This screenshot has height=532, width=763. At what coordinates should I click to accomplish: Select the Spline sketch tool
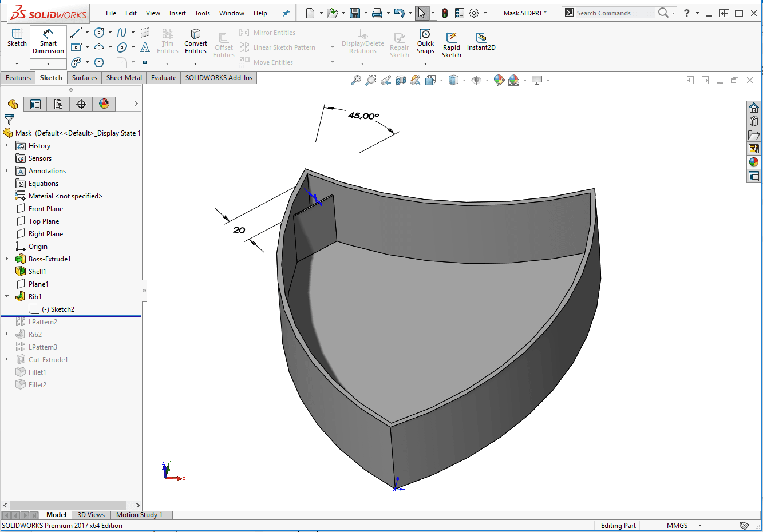pos(122,33)
